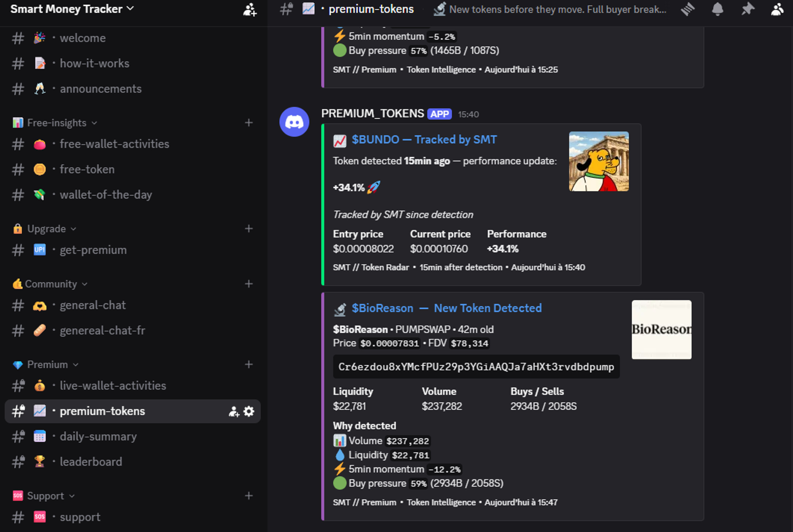Open wallet-of-the-day channel
The height and width of the screenshot is (532, 793).
pos(132,195)
